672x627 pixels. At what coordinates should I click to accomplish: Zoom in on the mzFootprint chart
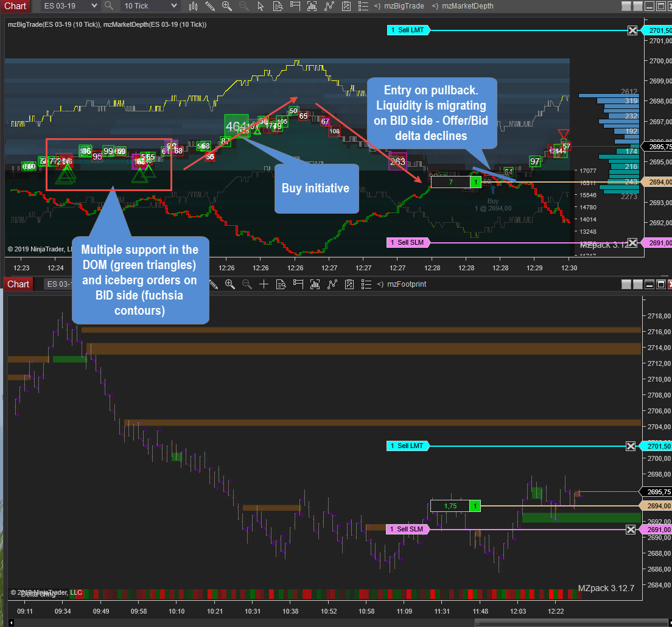coord(230,284)
